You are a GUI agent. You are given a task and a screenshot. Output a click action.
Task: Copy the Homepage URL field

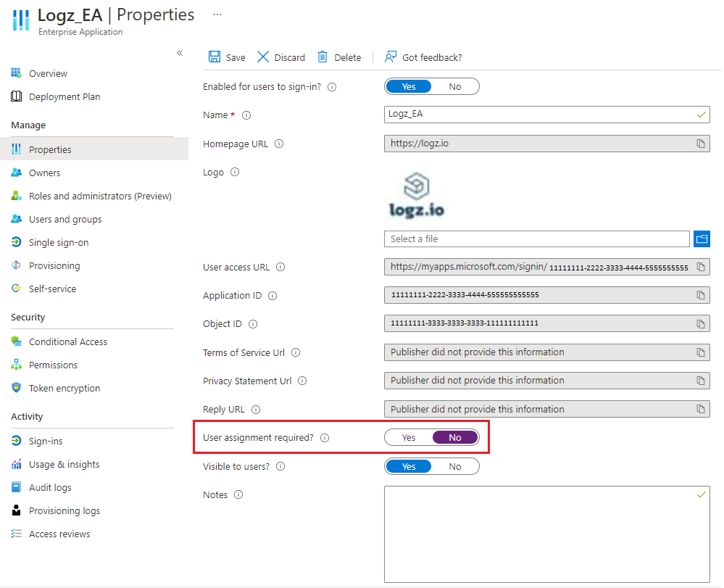(x=701, y=144)
